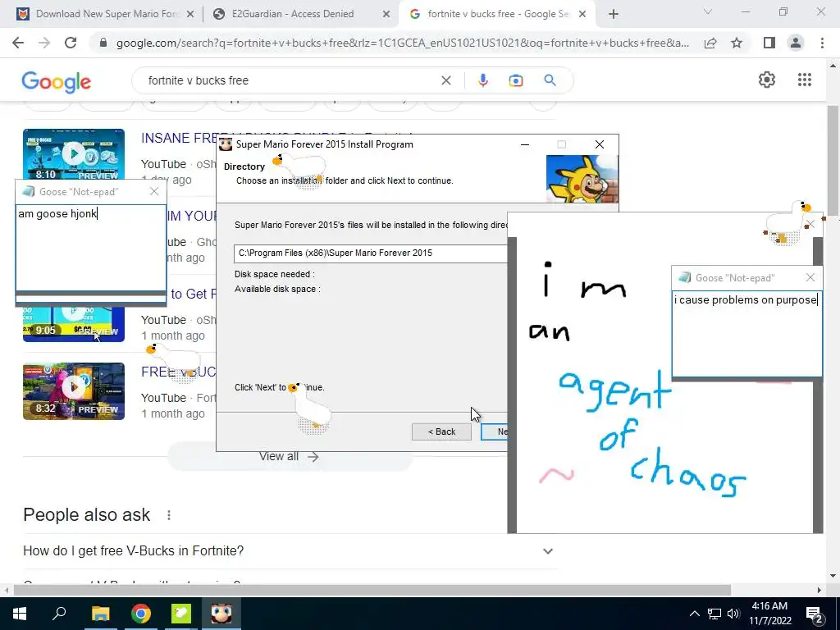Viewport: 840px width, 630px height.
Task: Click Back button in Mario installer
Action: (441, 431)
